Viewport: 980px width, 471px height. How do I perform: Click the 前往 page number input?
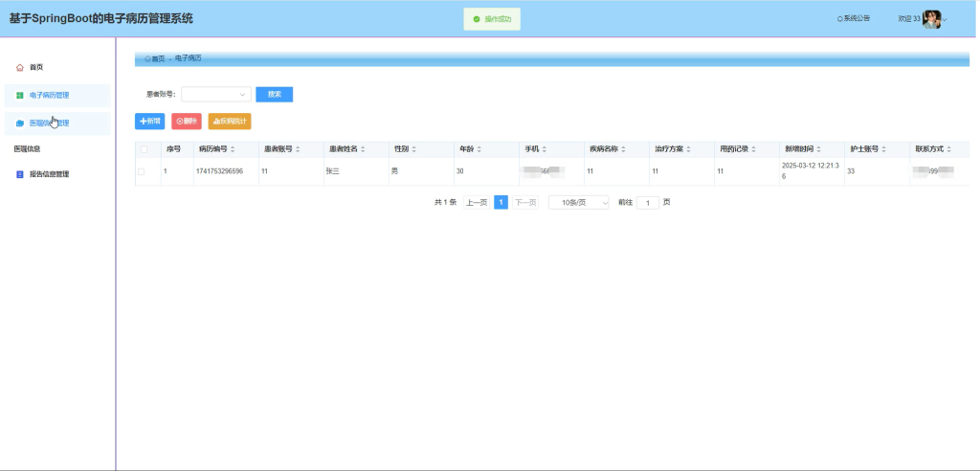click(648, 203)
